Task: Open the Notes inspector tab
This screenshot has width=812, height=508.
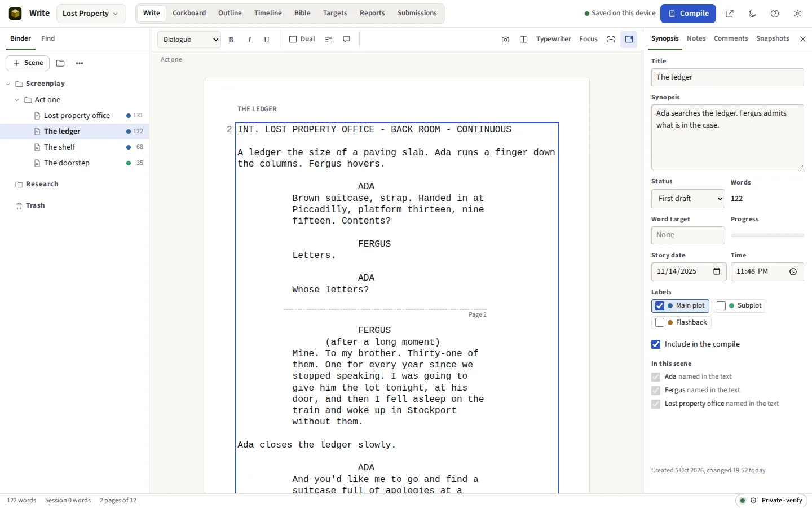Action: pyautogui.click(x=696, y=38)
